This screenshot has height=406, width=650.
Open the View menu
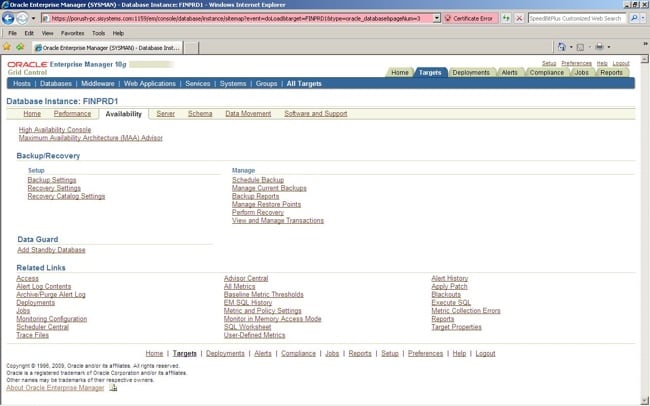(x=48, y=33)
